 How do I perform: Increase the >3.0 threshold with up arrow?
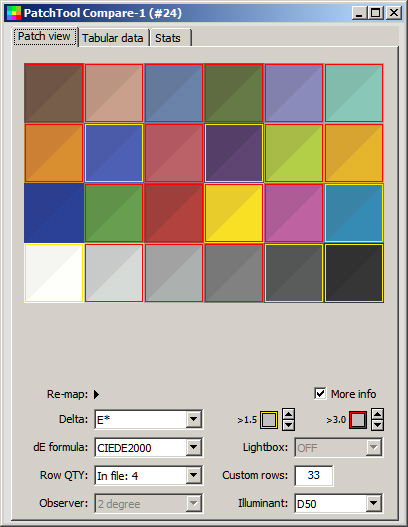[x=377, y=414]
